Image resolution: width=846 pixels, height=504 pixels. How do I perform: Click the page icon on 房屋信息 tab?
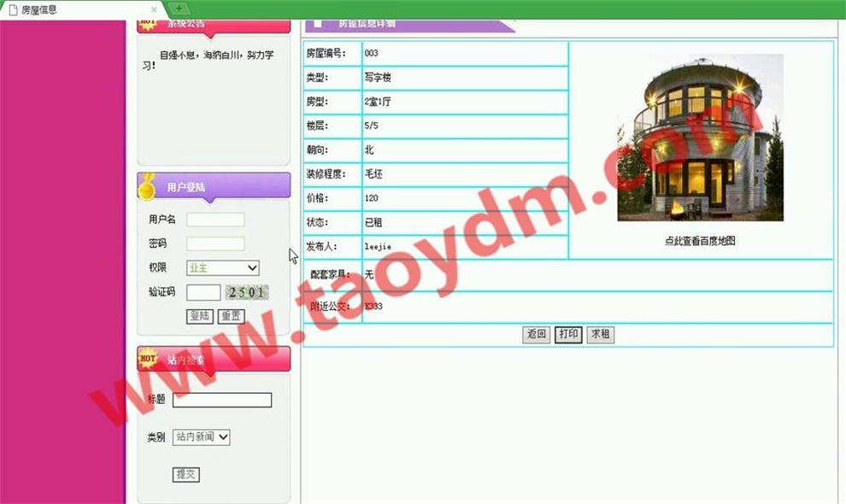click(x=13, y=9)
